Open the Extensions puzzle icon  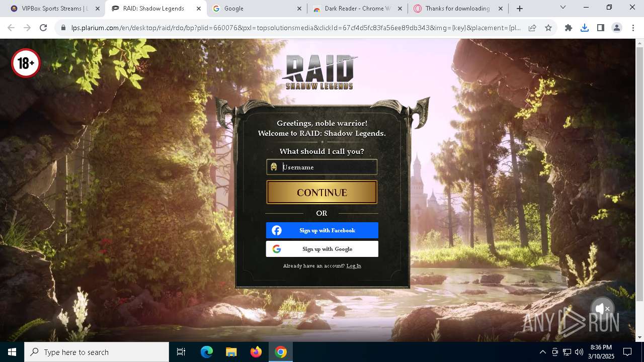[569, 28]
